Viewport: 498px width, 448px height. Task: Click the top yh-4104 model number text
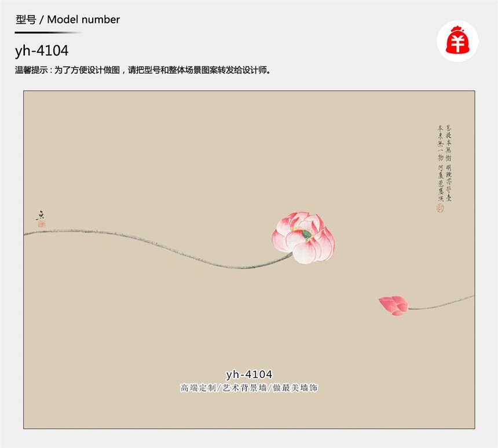(x=42, y=50)
